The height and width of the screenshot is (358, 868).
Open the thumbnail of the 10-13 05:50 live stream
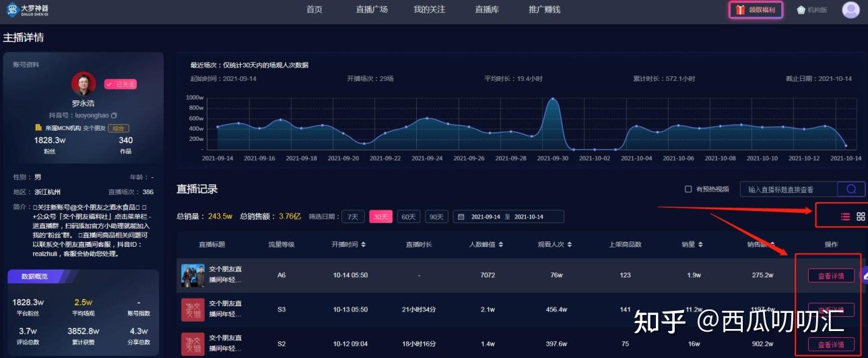193,309
